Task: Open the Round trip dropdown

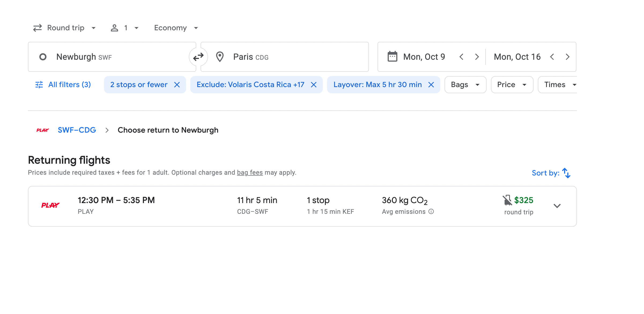Action: 64,28
